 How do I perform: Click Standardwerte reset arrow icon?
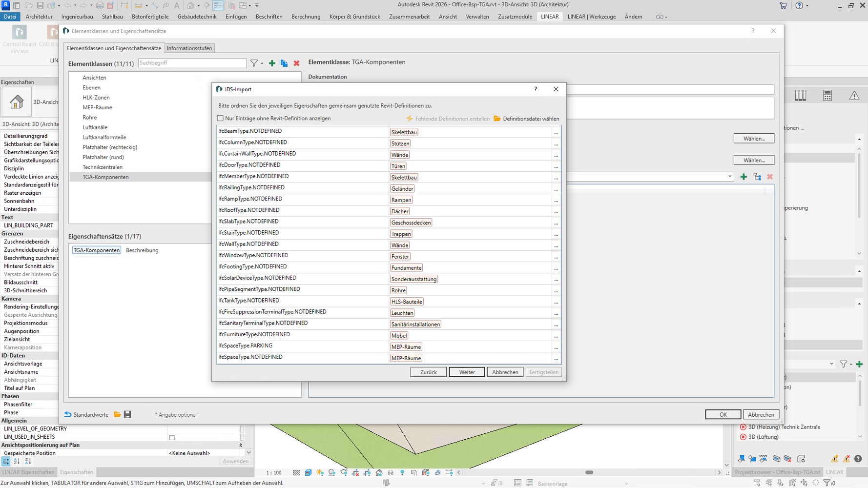pyautogui.click(x=68, y=414)
